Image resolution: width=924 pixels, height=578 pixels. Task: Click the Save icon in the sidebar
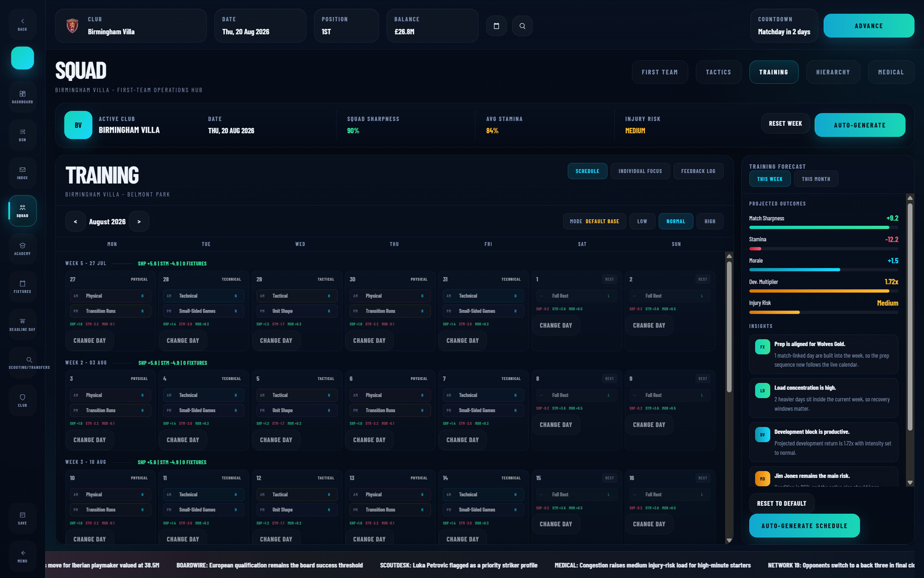[x=22, y=518]
